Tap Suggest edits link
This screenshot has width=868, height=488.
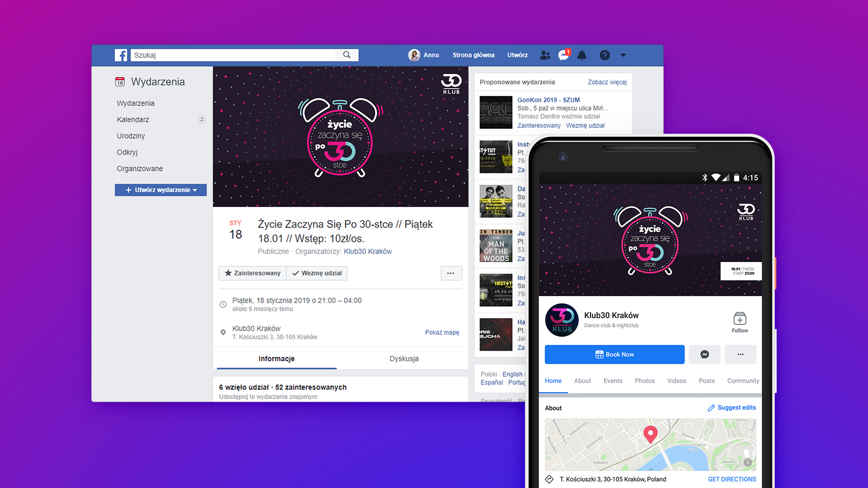coord(732,408)
